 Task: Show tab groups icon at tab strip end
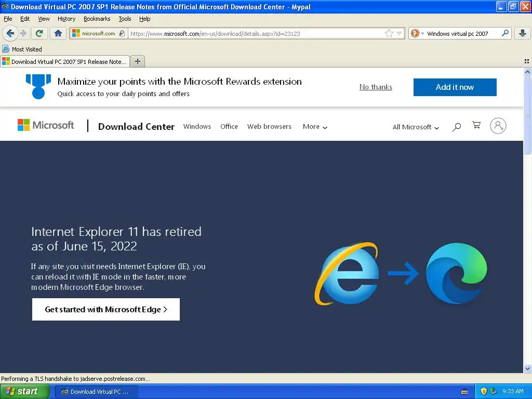[x=527, y=61]
